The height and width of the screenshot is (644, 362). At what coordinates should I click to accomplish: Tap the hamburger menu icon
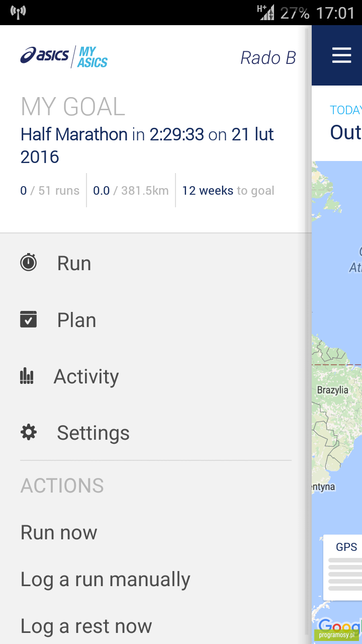[x=342, y=55]
